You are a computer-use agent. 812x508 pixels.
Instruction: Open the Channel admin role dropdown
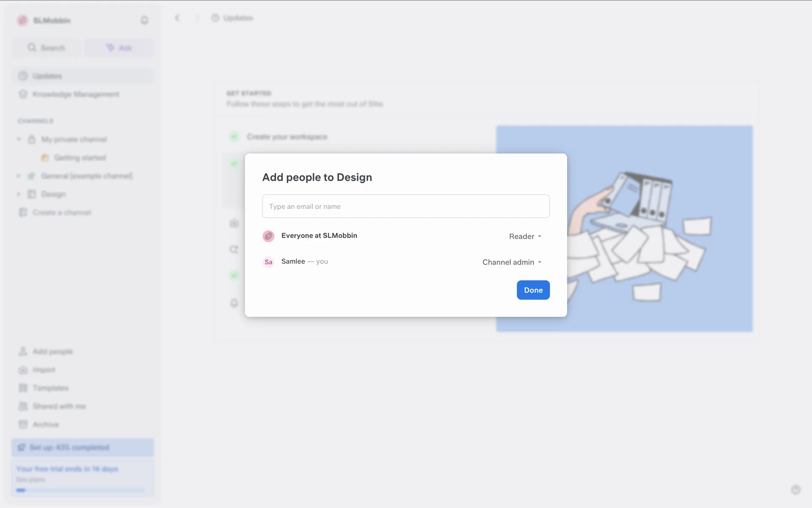click(x=512, y=262)
